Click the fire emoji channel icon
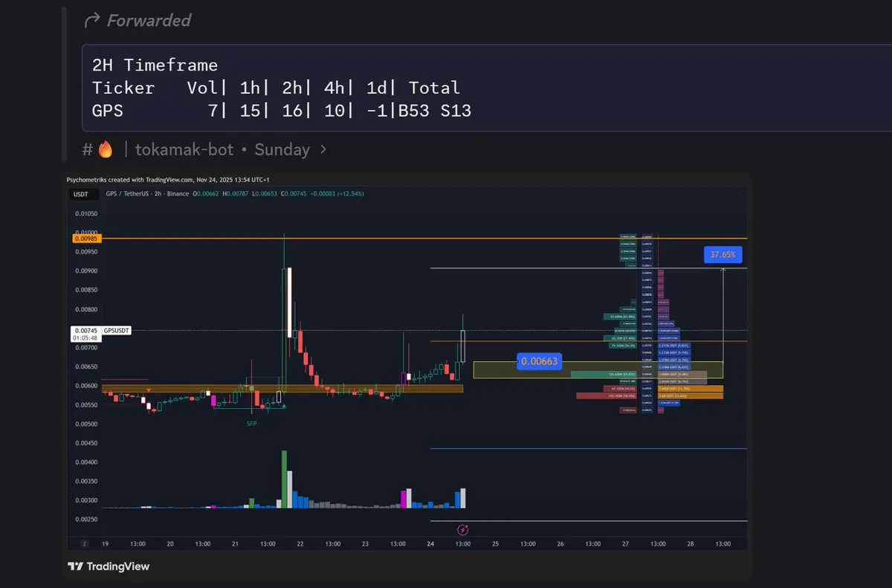The height and width of the screenshot is (588, 892). point(105,149)
